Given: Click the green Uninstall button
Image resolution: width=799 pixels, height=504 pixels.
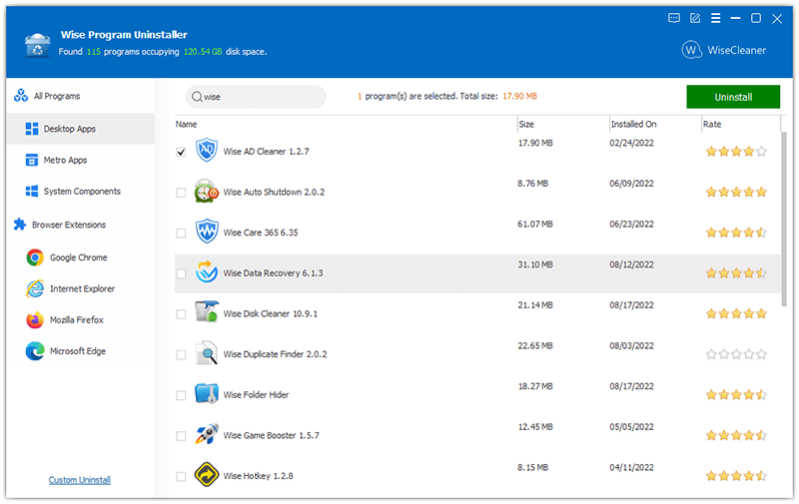Looking at the screenshot, I should coord(733,97).
